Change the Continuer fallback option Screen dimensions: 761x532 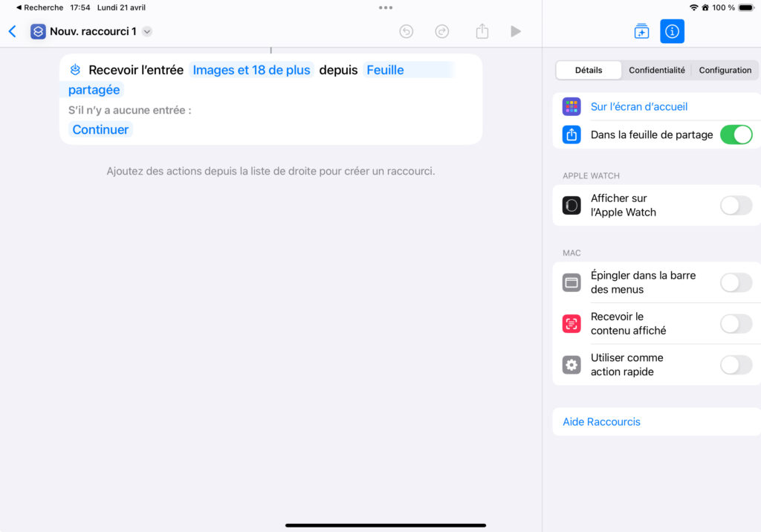point(100,129)
